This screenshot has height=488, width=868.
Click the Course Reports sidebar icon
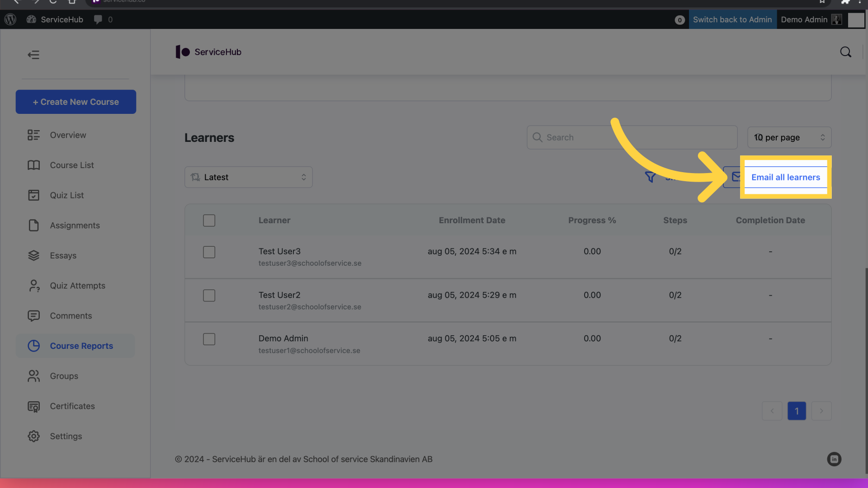[x=33, y=346]
